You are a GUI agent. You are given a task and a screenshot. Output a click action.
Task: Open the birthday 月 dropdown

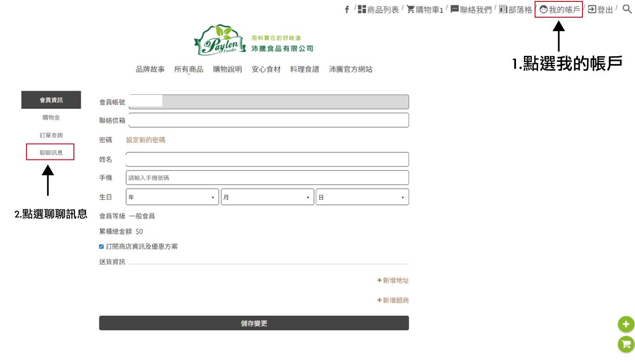pos(268,197)
